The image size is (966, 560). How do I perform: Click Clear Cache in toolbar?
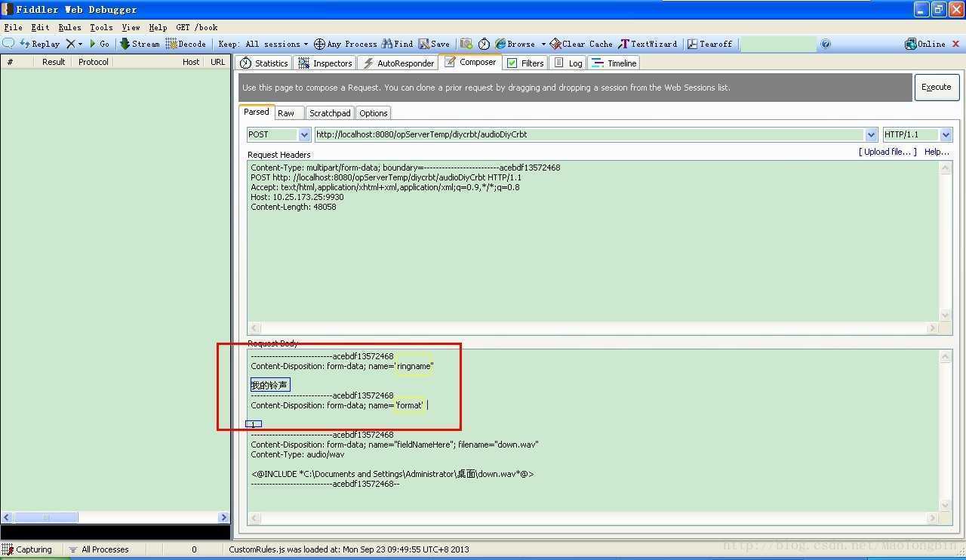[x=581, y=44]
